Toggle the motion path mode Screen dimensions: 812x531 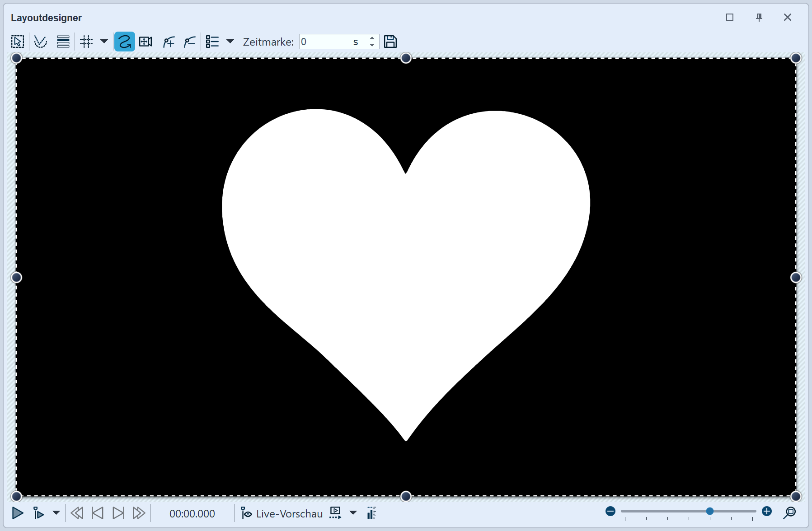pos(124,42)
